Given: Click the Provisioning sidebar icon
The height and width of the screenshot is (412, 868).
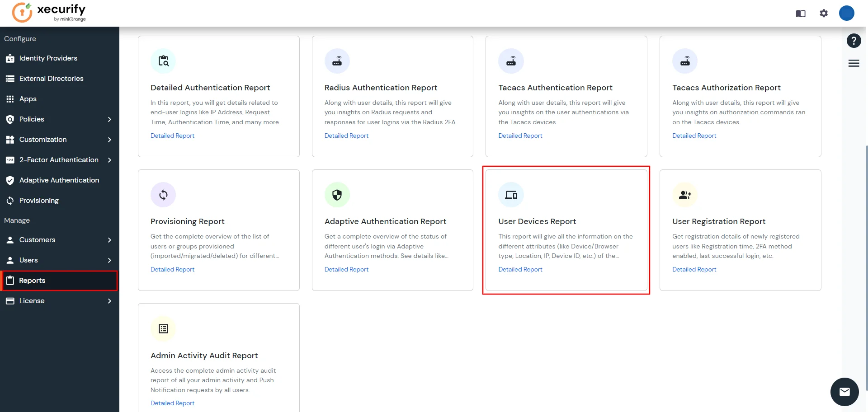Looking at the screenshot, I should coord(10,200).
